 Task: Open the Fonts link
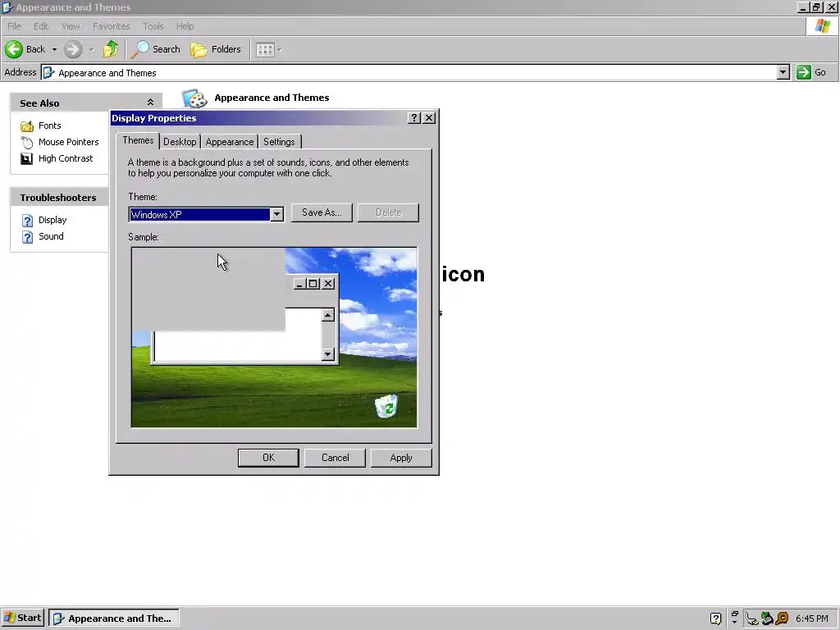point(50,126)
